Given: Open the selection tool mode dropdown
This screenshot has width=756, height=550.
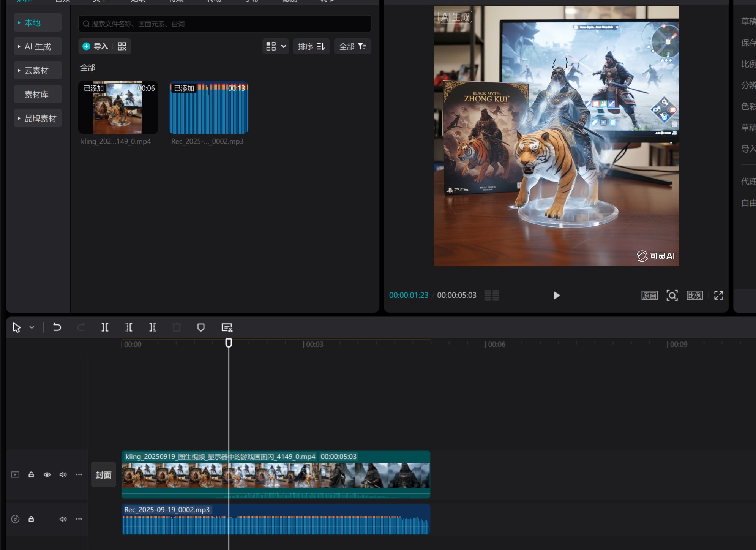Looking at the screenshot, I should point(32,327).
